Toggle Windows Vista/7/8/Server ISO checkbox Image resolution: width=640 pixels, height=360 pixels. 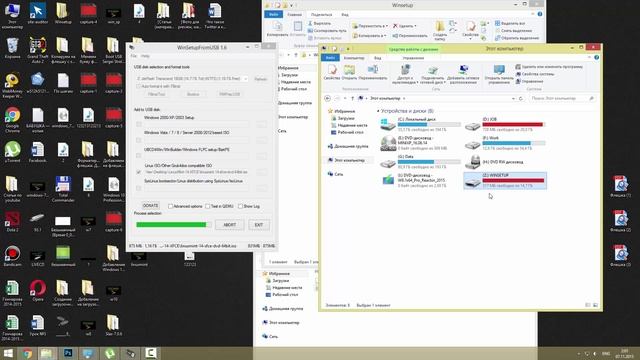tap(139, 140)
